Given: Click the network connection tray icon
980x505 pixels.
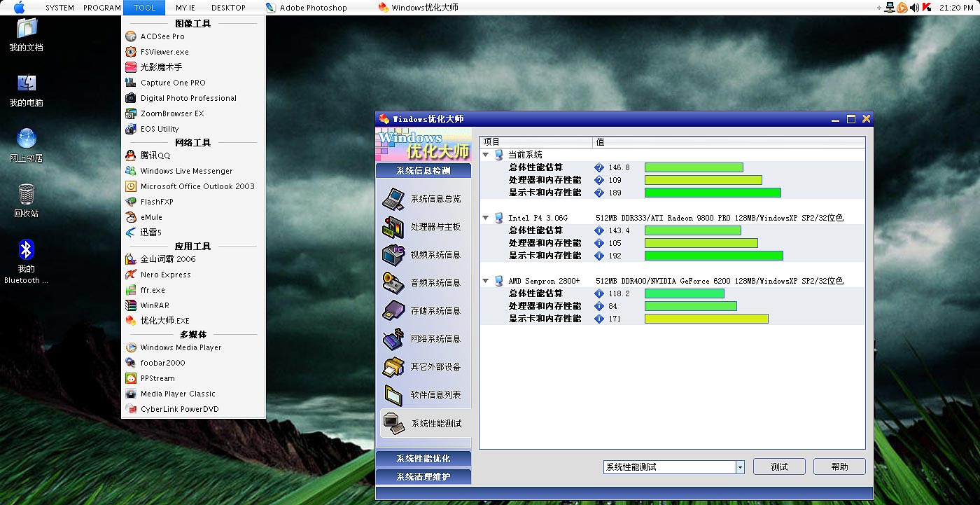Looking at the screenshot, I should (x=890, y=8).
